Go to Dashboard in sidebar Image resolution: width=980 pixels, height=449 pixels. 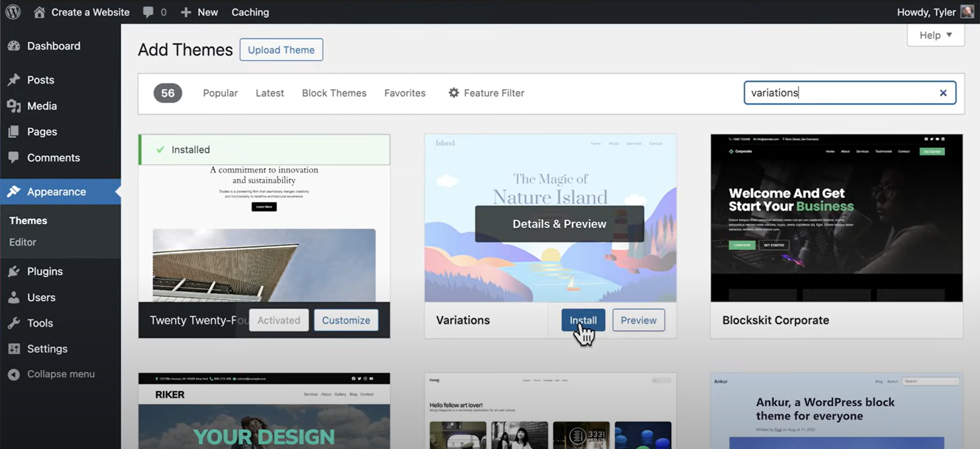(x=54, y=46)
